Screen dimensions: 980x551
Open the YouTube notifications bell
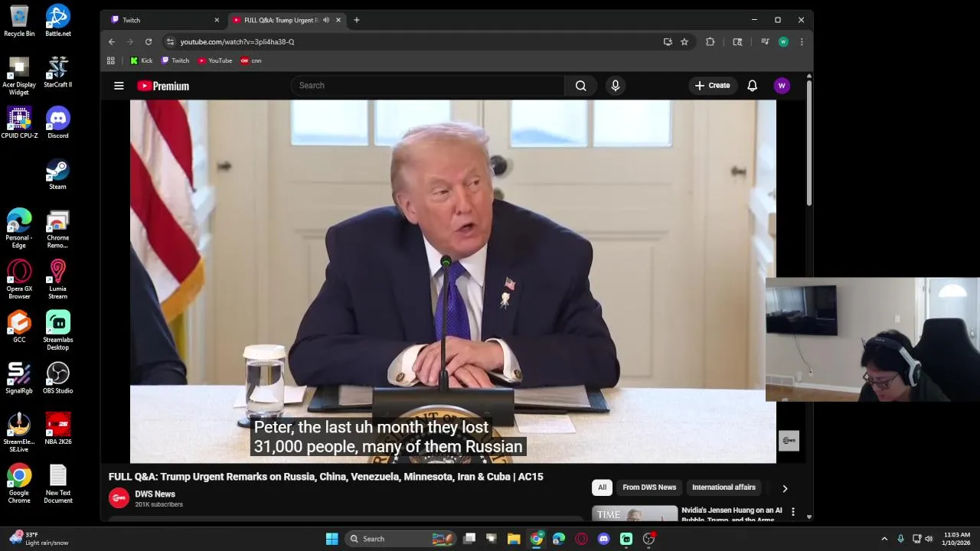752,86
